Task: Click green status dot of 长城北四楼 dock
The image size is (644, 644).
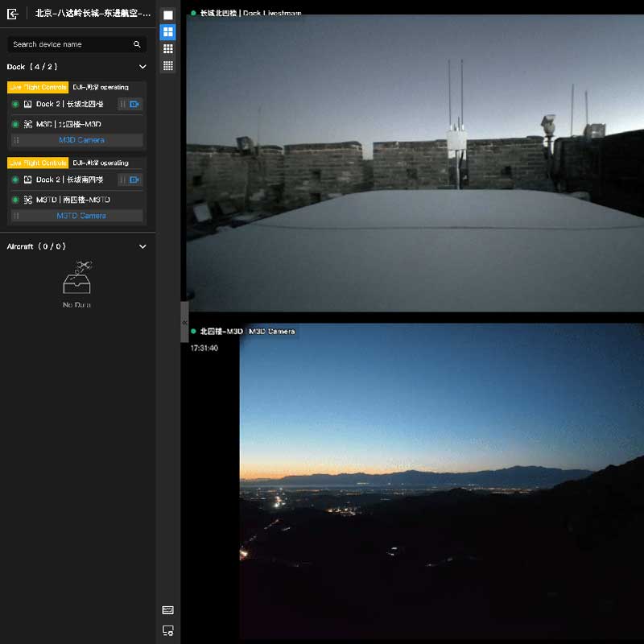Action: pyautogui.click(x=15, y=104)
